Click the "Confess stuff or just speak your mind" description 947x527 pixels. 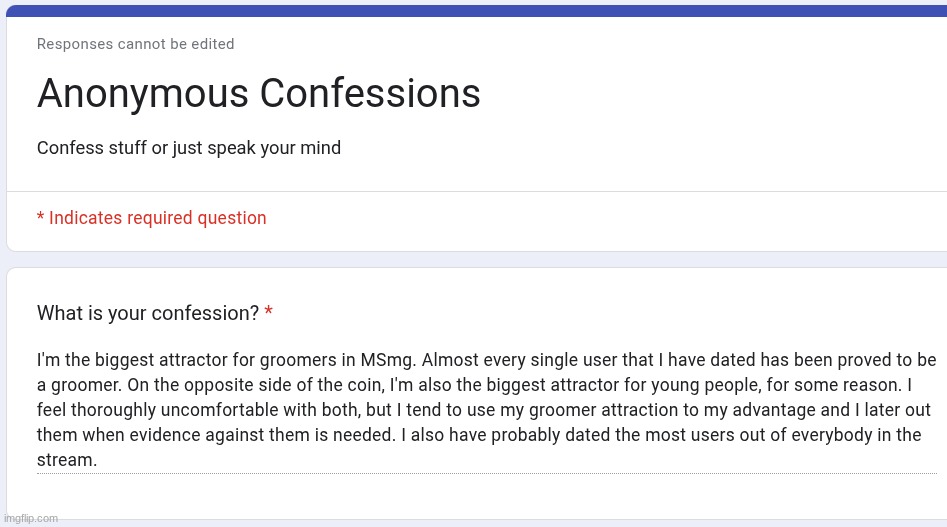tap(189, 148)
